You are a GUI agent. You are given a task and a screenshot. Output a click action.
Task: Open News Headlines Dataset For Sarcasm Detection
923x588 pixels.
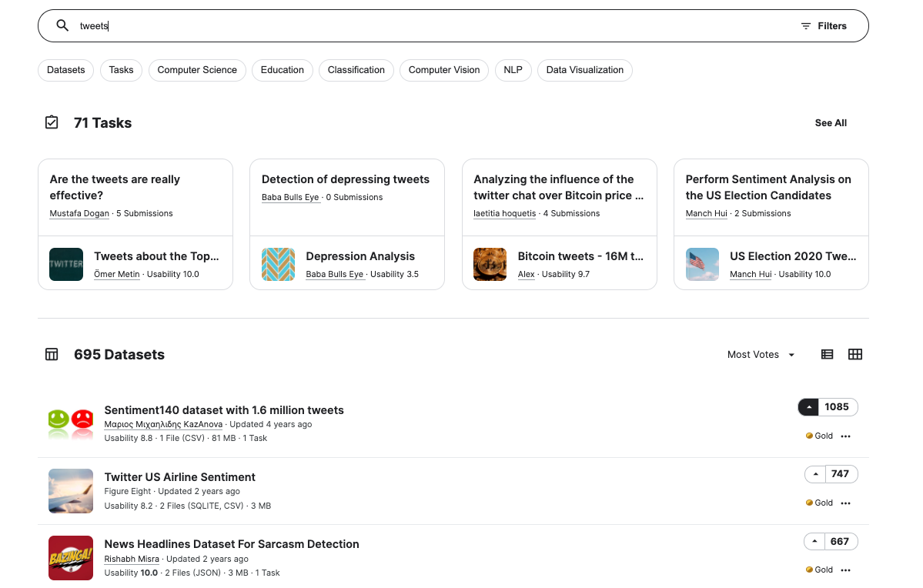pyautogui.click(x=232, y=544)
